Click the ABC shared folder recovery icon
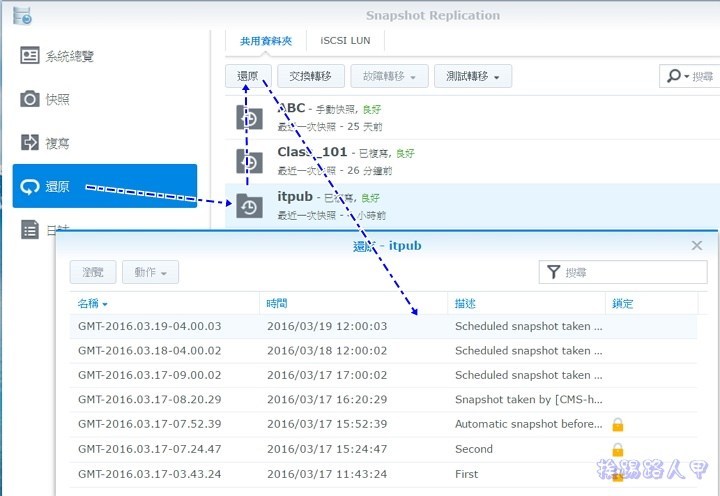The height and width of the screenshot is (496, 720). click(249, 118)
